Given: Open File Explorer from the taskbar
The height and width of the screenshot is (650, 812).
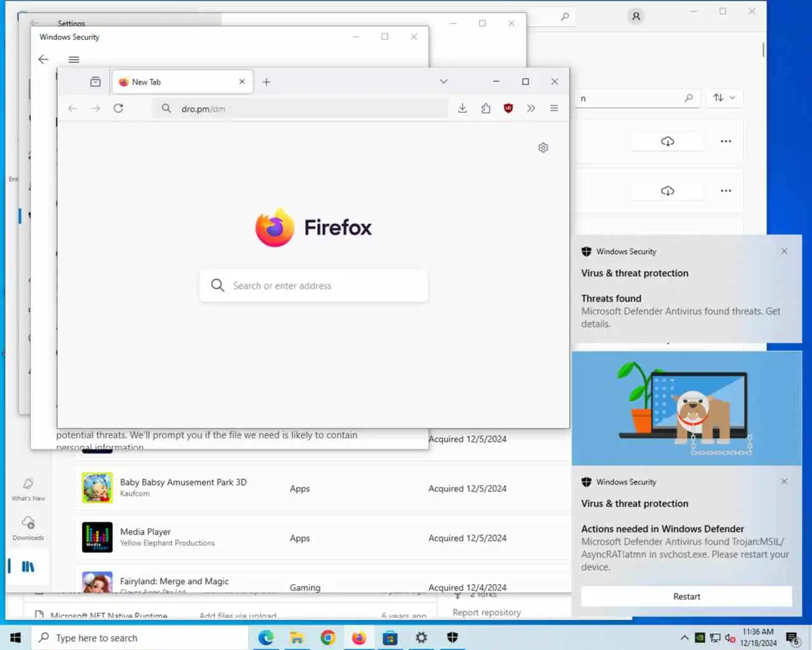Looking at the screenshot, I should (x=297, y=637).
